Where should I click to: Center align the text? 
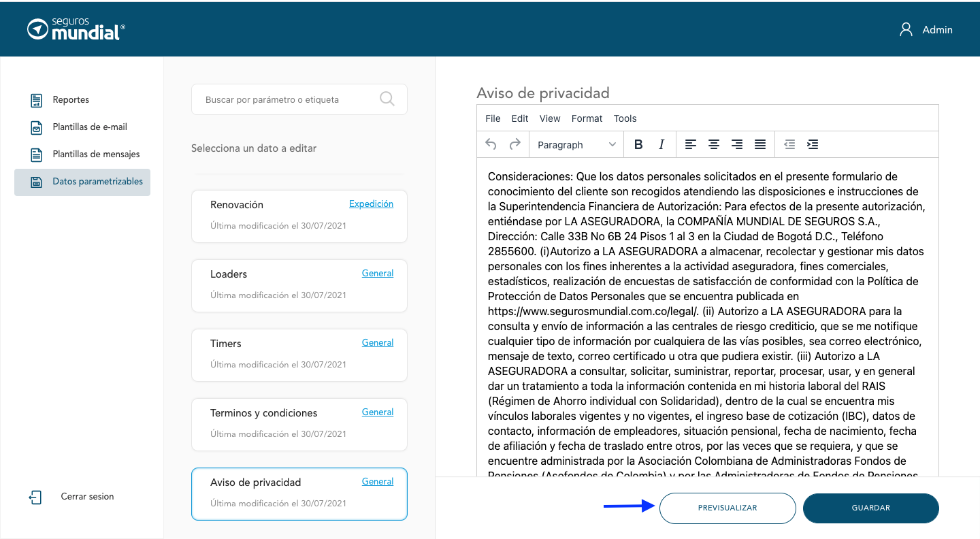point(714,144)
